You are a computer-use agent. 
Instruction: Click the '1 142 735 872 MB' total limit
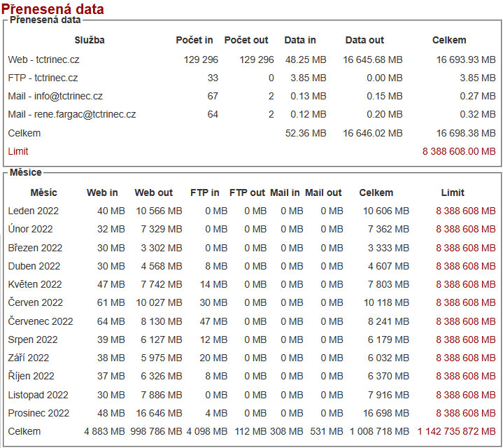[x=457, y=431]
